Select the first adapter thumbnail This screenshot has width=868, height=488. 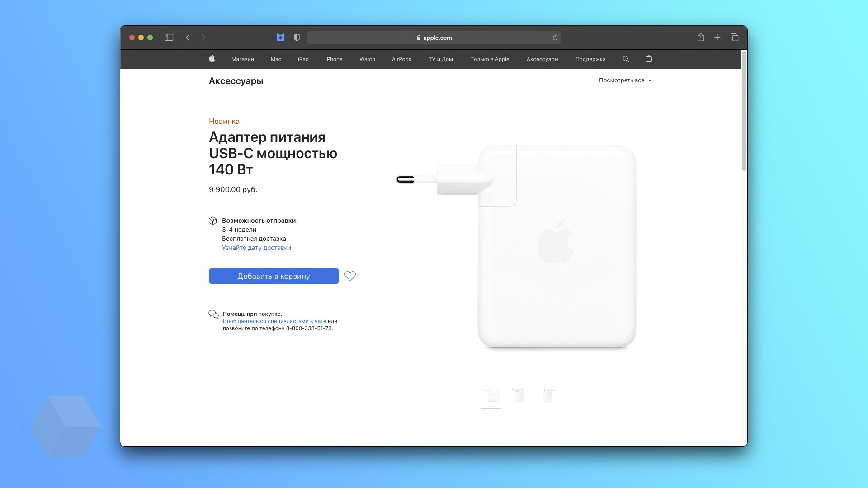tap(491, 395)
